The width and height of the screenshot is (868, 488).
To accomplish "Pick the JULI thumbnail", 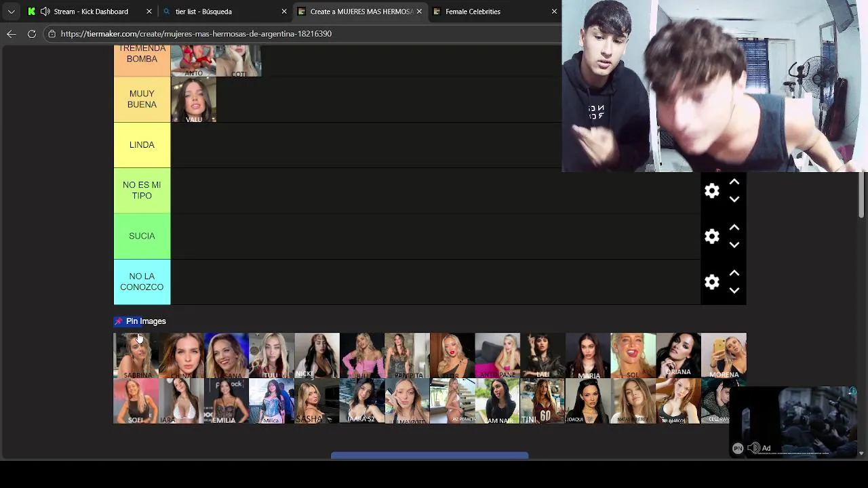I will (x=362, y=355).
